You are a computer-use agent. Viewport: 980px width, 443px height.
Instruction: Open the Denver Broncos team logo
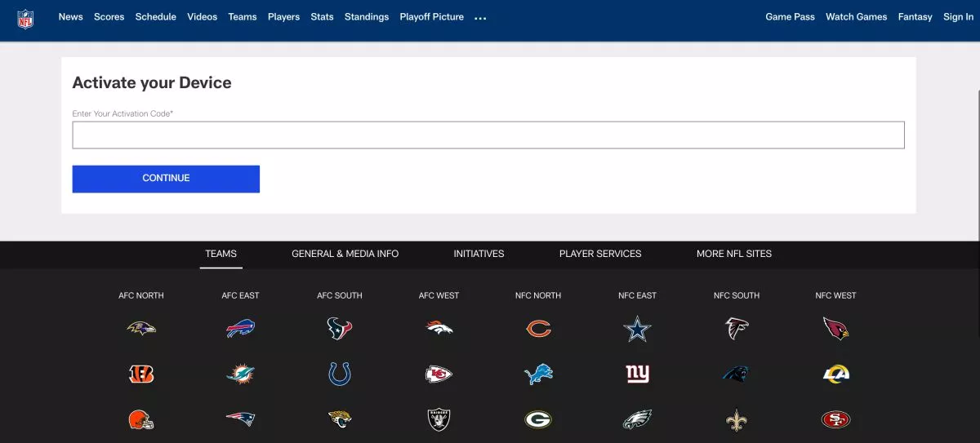coord(439,328)
